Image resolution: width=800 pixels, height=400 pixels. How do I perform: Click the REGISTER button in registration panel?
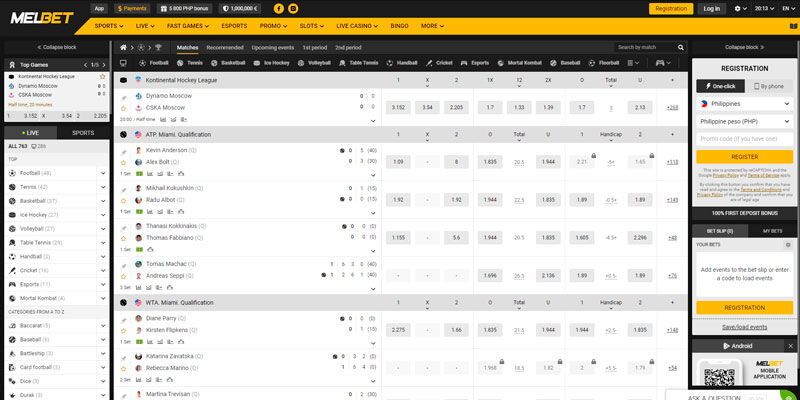(x=744, y=157)
